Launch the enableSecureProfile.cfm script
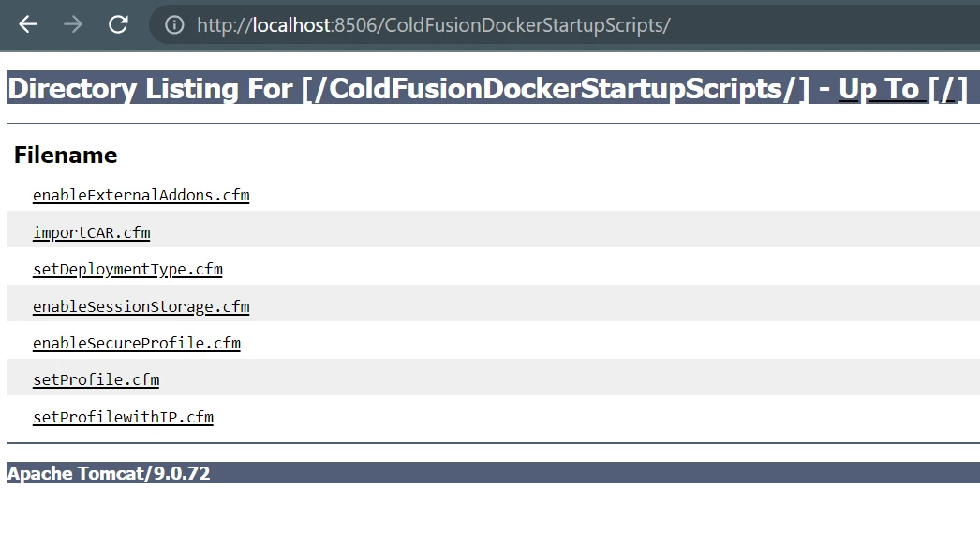Image resolution: width=980 pixels, height=548 pixels. 136,343
